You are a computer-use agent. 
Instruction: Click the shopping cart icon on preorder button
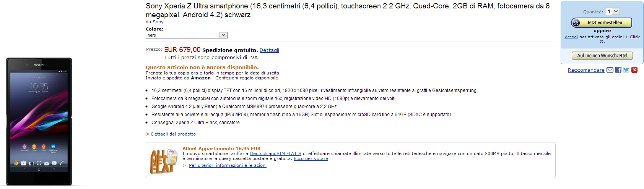coord(576,23)
